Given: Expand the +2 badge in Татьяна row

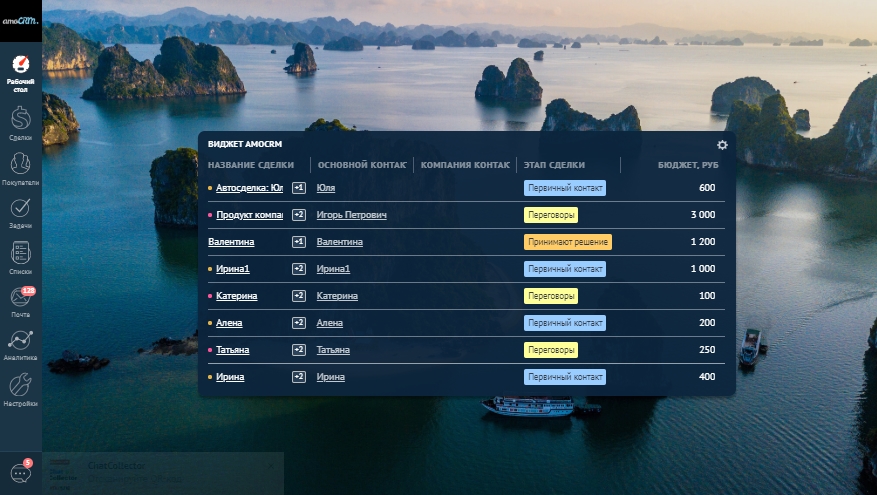Looking at the screenshot, I should pos(298,350).
